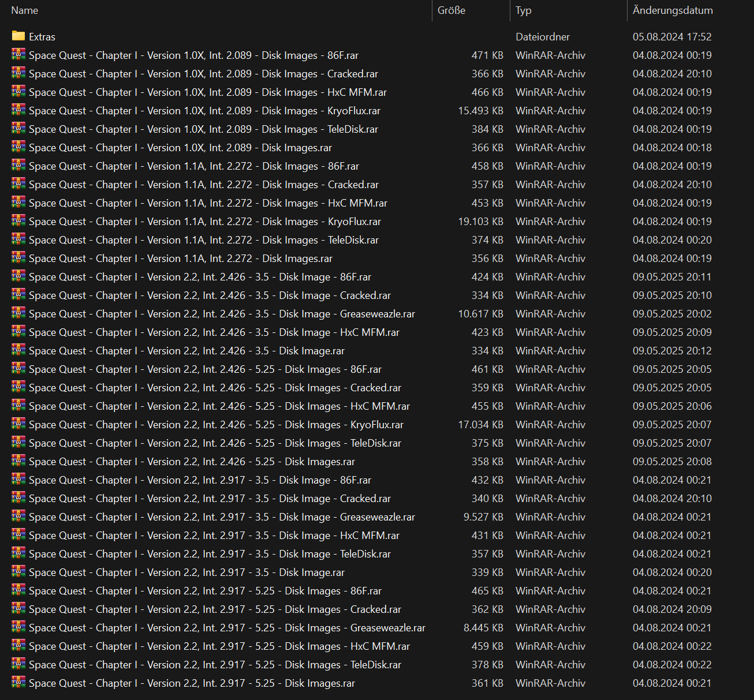Click the 17.034 KB size value
The height and width of the screenshot is (700, 754).
point(480,425)
